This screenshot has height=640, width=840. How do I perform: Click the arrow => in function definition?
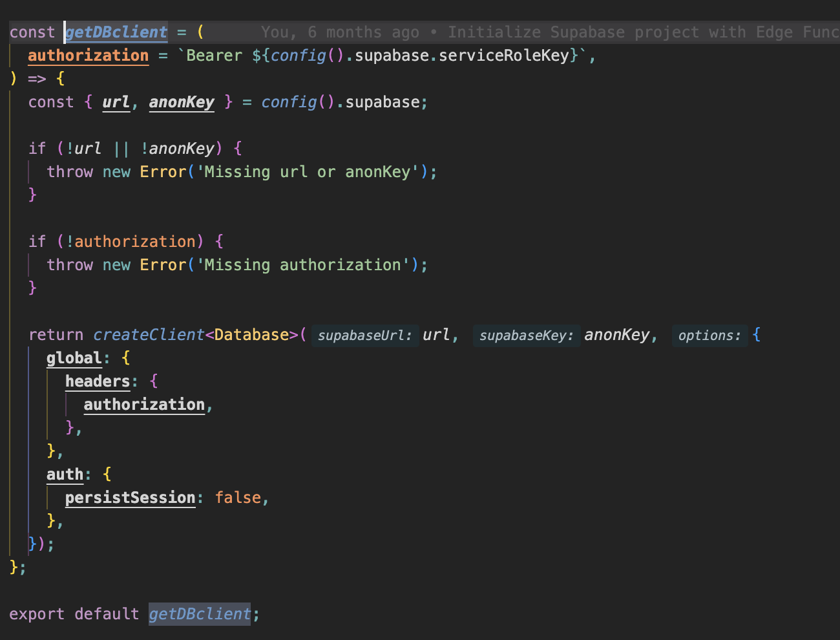tap(37, 79)
